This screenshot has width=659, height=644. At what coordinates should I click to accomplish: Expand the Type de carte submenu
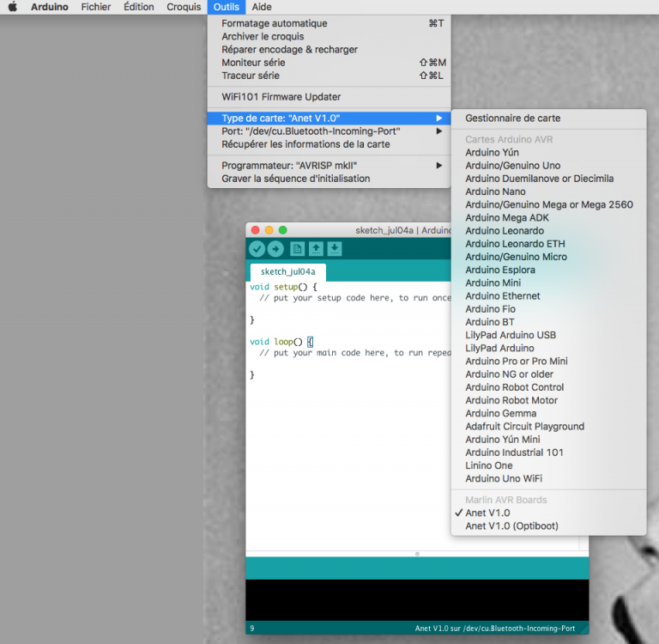pyautogui.click(x=329, y=118)
